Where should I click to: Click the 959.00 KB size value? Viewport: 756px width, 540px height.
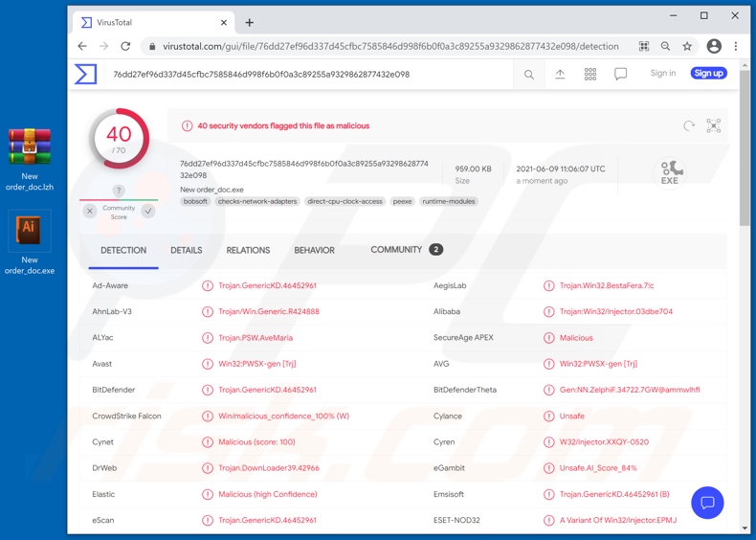point(473,169)
